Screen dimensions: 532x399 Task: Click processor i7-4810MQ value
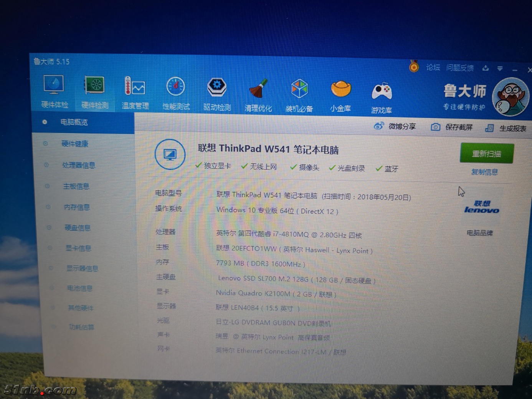[289, 234]
